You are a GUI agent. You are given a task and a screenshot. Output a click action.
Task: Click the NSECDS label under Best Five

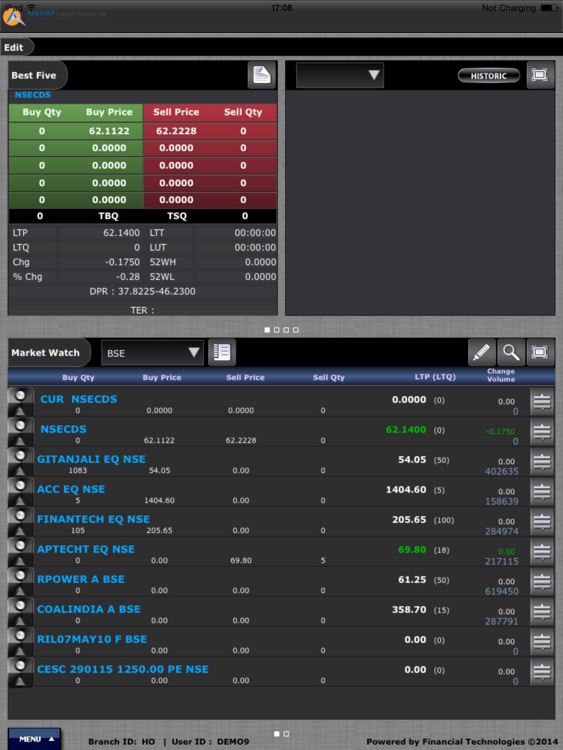[33, 95]
